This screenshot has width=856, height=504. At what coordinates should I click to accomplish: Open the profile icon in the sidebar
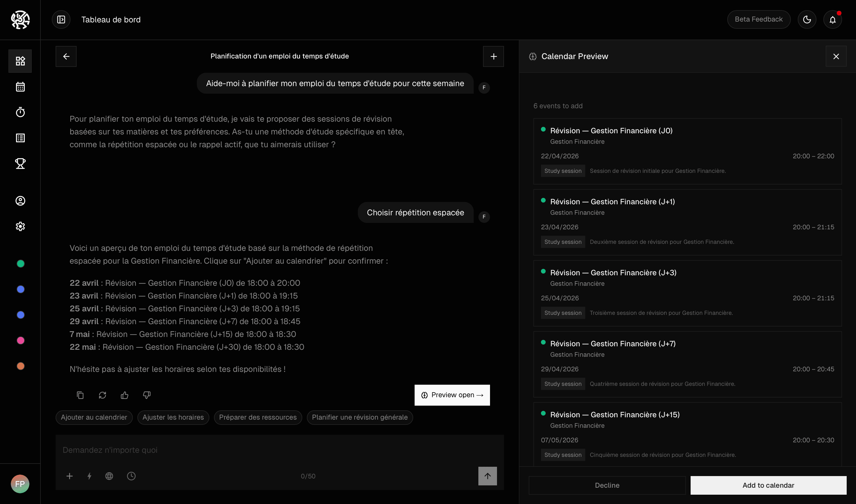pos(20,200)
